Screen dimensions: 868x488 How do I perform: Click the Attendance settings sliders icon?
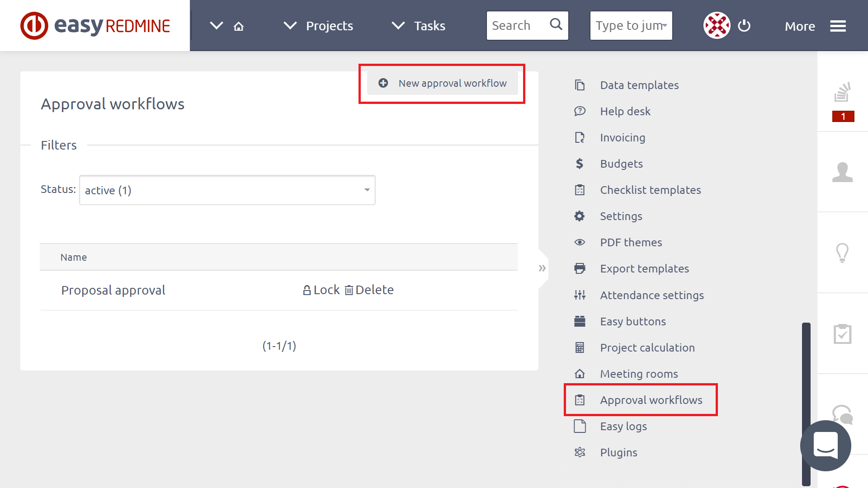(x=580, y=295)
